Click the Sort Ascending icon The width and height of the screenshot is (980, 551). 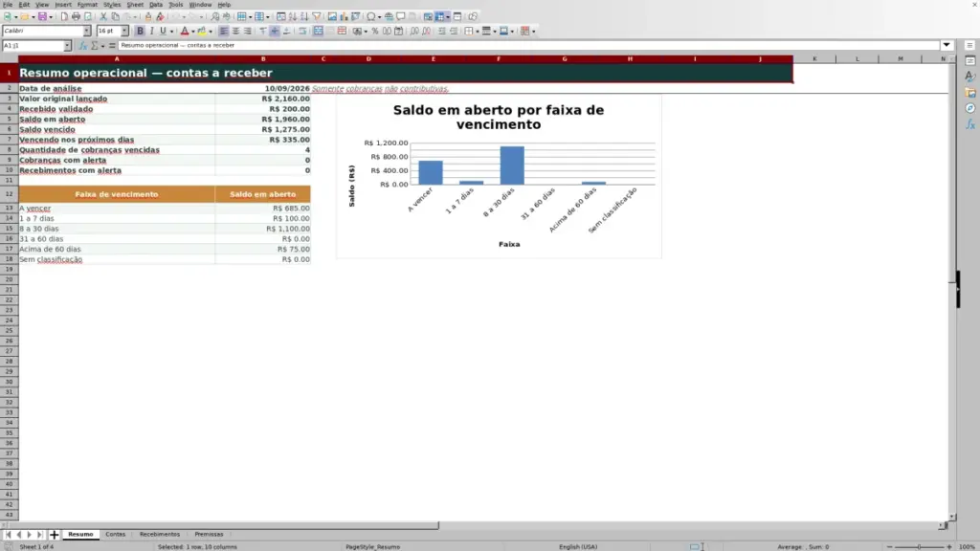point(293,17)
